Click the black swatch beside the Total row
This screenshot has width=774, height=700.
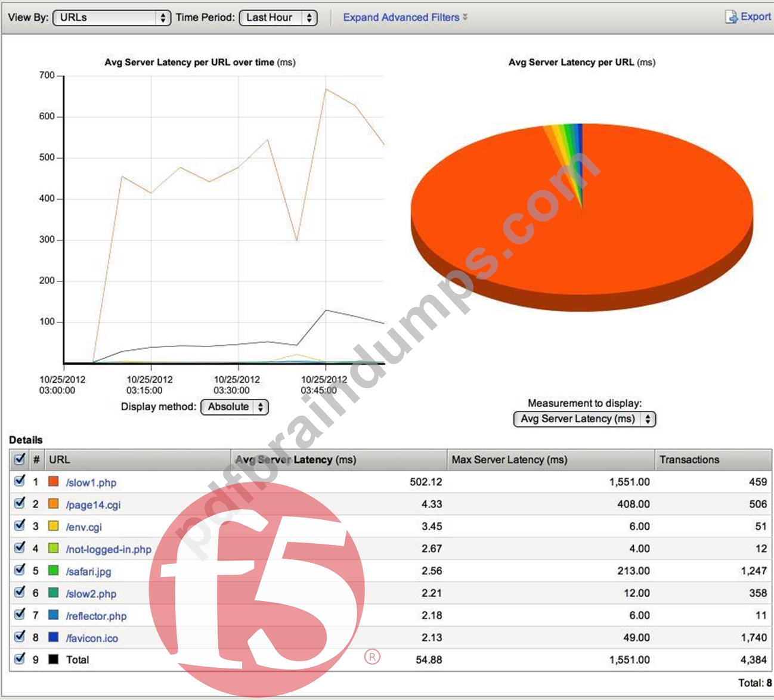[53, 659]
